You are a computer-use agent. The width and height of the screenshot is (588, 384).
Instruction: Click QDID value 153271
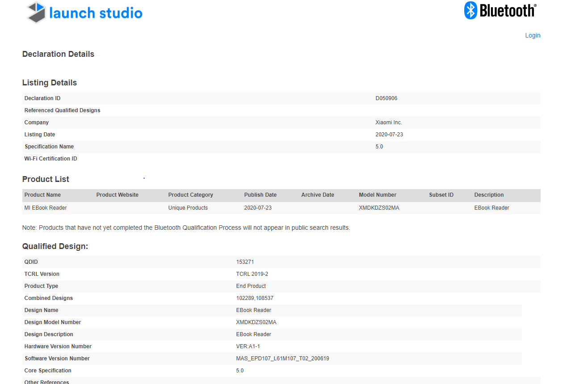coord(245,262)
